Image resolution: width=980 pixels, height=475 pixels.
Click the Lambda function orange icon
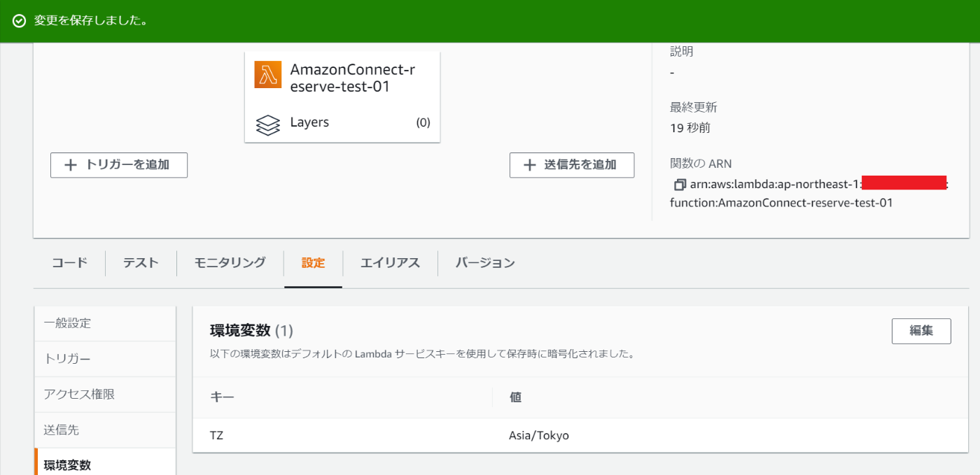click(x=267, y=75)
